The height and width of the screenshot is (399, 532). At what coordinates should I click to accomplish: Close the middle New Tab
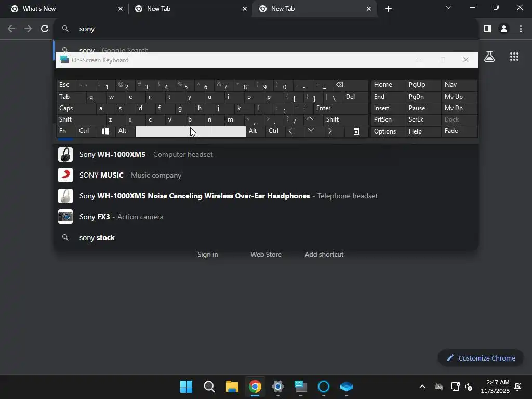(245, 9)
